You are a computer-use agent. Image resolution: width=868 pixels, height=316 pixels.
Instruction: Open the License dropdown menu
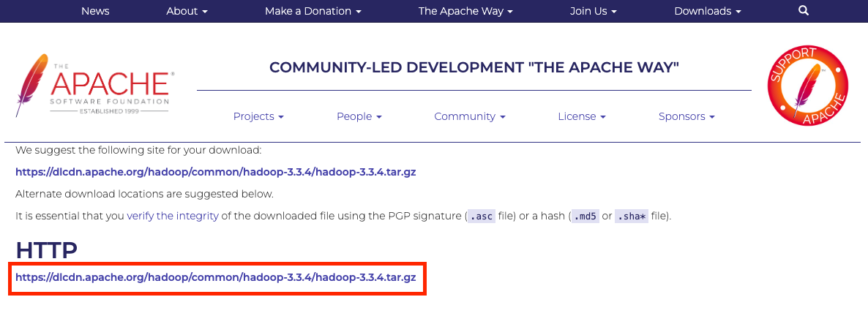click(582, 116)
